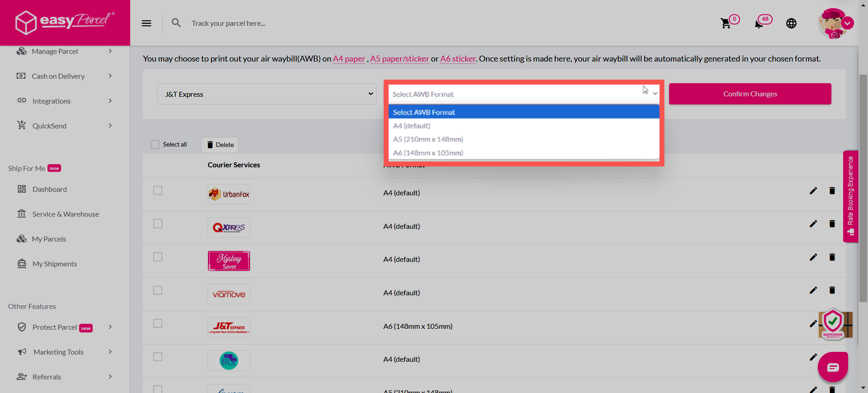
Task: Tick the checkbox for QXpress row
Action: pyautogui.click(x=158, y=223)
